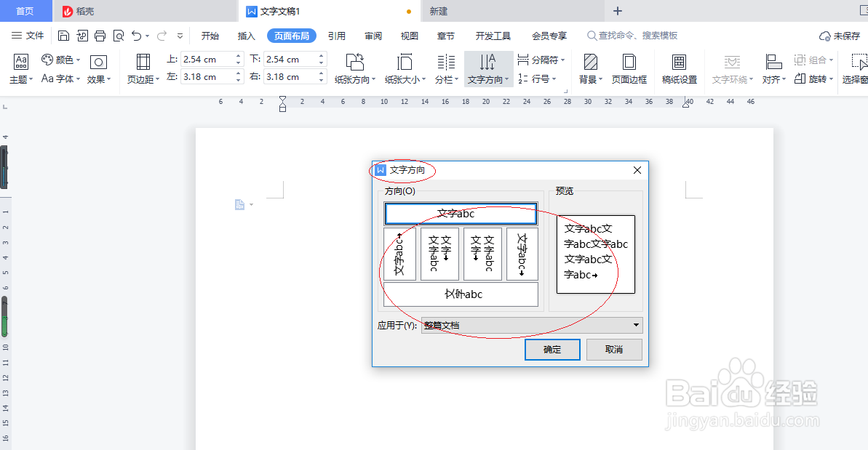
Task: Choose the rotated abc direction option on far left
Action: click(398, 254)
